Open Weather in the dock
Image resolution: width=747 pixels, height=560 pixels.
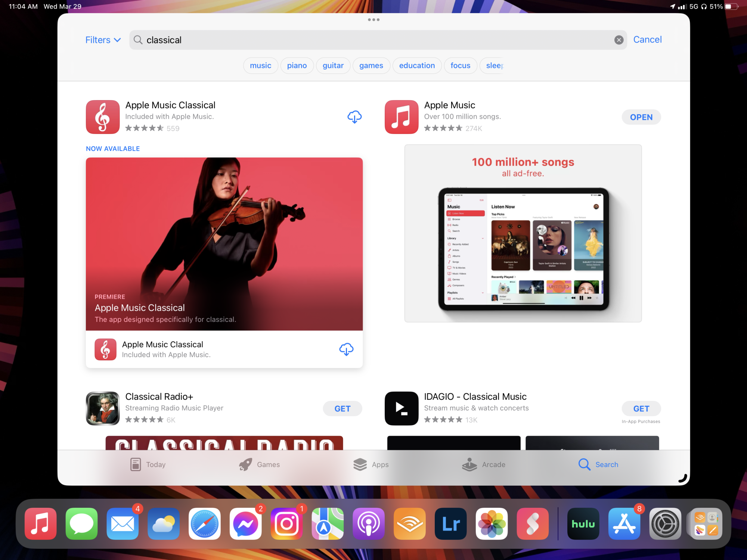click(x=164, y=524)
